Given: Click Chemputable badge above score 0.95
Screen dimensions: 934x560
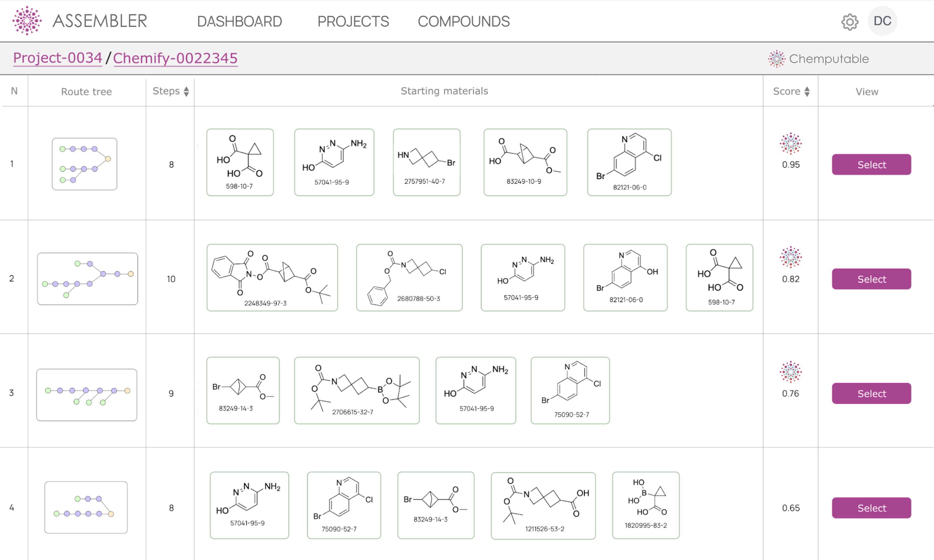Looking at the screenshot, I should coord(791,143).
